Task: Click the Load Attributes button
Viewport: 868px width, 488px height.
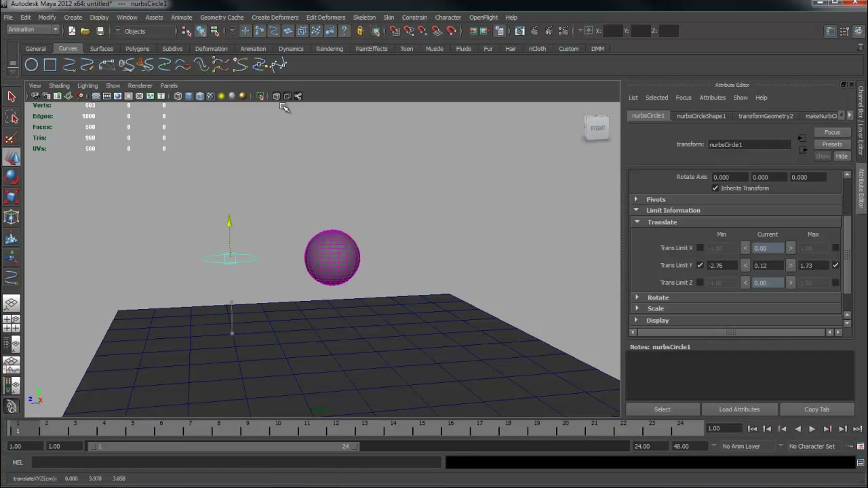Action: point(739,409)
